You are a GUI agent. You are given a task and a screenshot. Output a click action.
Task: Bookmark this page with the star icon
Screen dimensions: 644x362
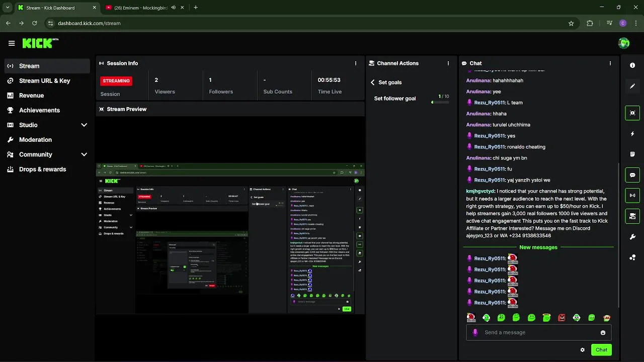(x=571, y=23)
